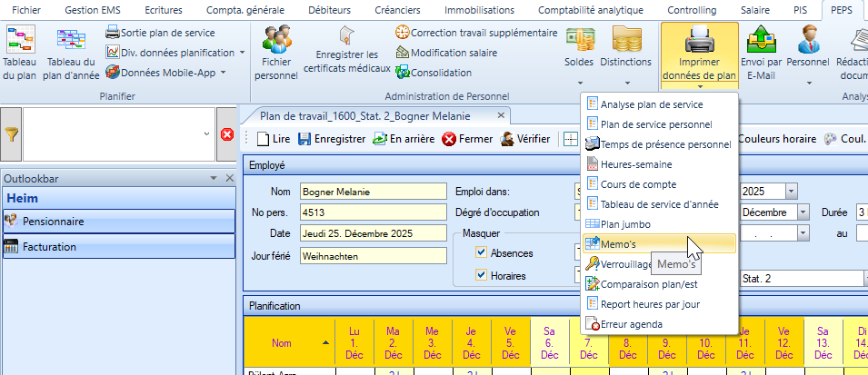
Task: Select Erreur agenda menu item
Action: [659, 324]
